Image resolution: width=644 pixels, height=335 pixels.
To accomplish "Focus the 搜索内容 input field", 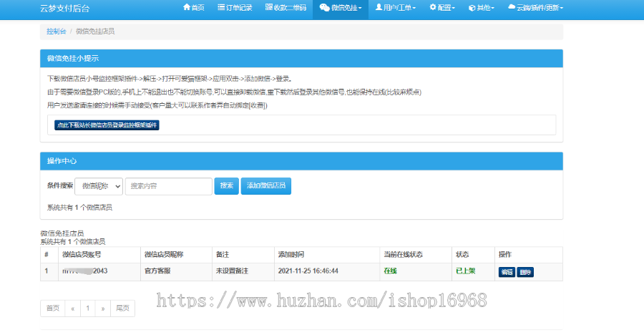I will pos(169,186).
